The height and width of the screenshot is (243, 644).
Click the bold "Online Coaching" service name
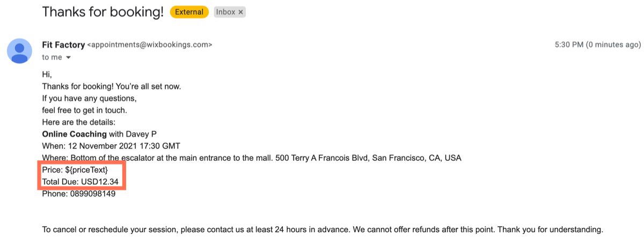[75, 134]
